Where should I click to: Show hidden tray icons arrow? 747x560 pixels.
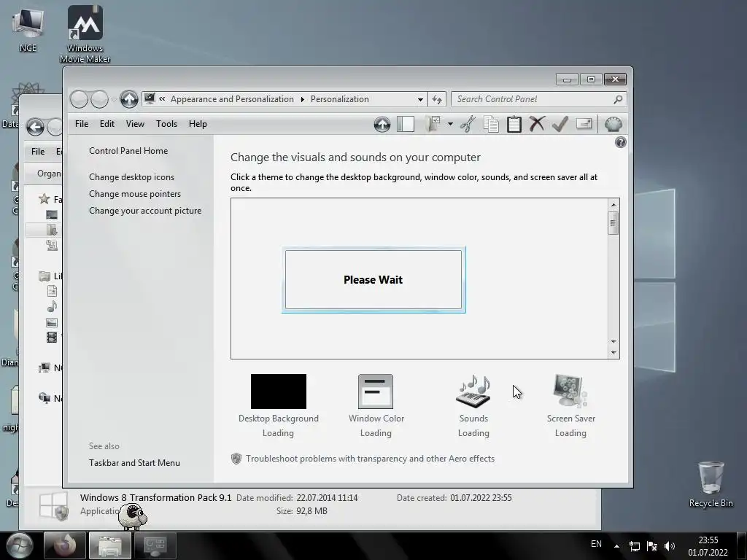pos(616,546)
